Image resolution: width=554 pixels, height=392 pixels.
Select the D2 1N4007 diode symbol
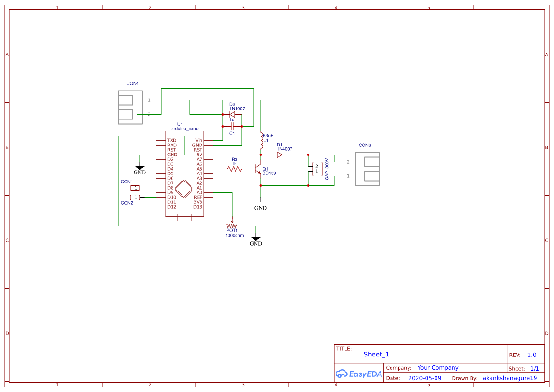point(232,115)
